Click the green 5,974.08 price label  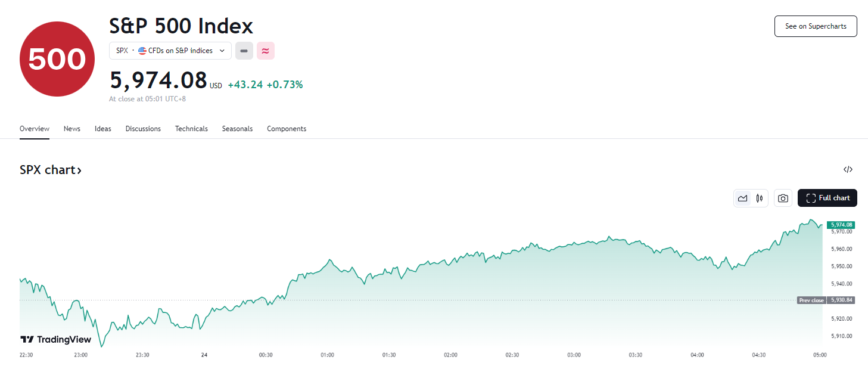[x=841, y=225]
